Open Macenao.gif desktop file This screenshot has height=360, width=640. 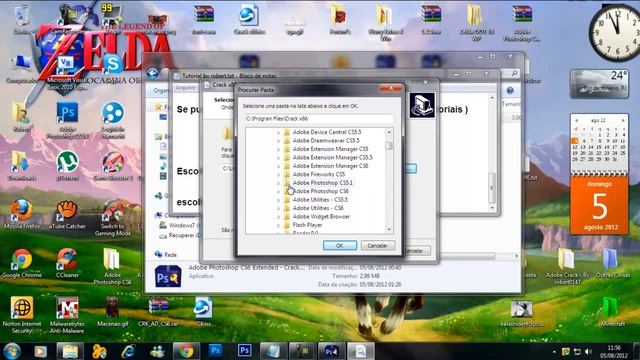[113, 312]
